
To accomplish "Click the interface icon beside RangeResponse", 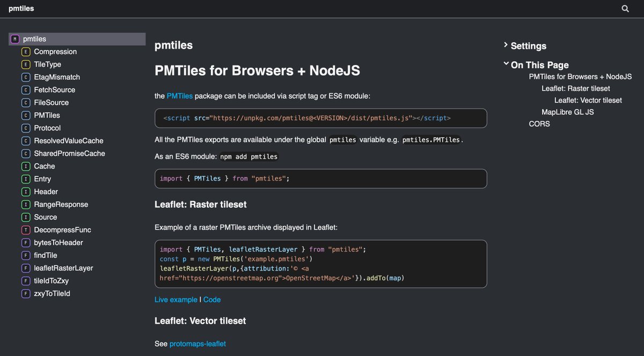I will pyautogui.click(x=26, y=205).
